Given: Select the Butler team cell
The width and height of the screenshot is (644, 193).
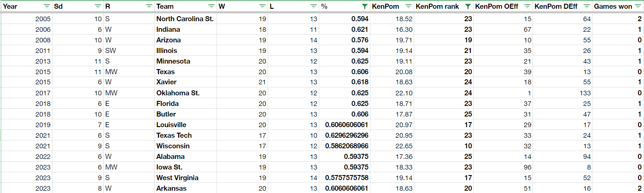Looking at the screenshot, I should [x=185, y=114].
